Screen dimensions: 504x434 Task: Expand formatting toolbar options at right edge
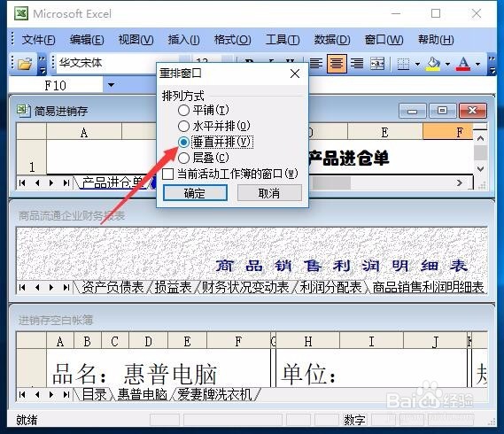(x=492, y=64)
